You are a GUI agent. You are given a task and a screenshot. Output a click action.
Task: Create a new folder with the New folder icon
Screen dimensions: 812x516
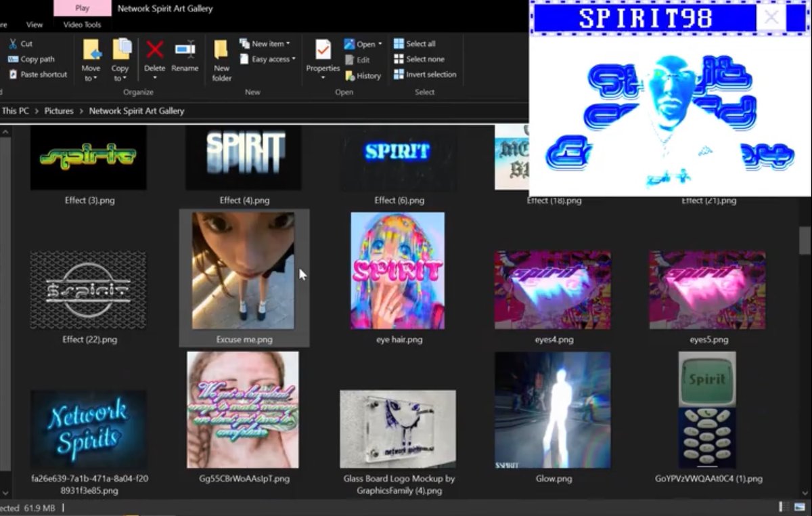click(x=221, y=49)
